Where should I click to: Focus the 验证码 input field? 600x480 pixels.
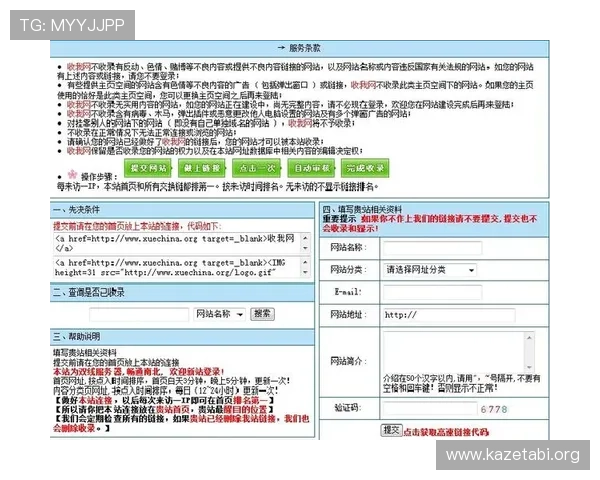(x=430, y=408)
